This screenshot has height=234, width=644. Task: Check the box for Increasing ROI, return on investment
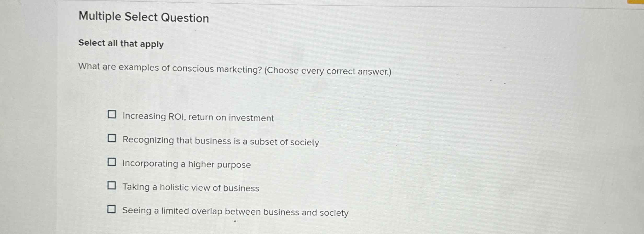pos(112,115)
